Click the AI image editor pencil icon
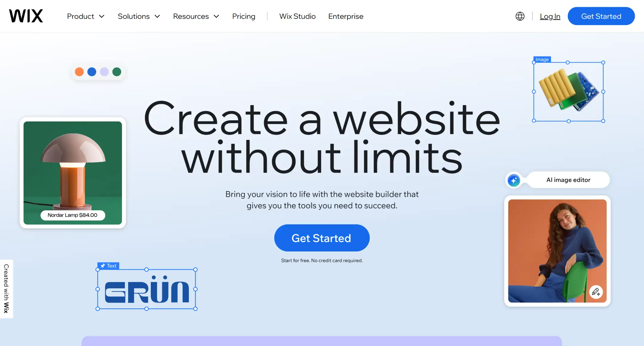644x346 pixels. [x=596, y=292]
